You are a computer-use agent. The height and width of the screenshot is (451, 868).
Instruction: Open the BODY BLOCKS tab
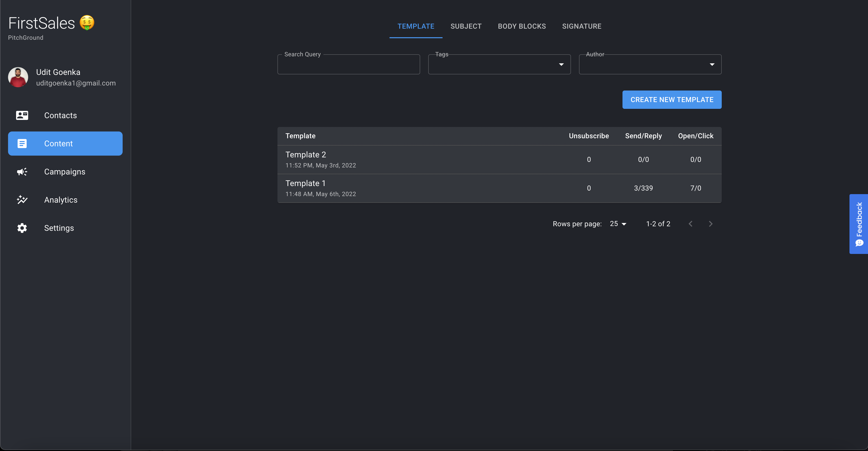pyautogui.click(x=522, y=26)
